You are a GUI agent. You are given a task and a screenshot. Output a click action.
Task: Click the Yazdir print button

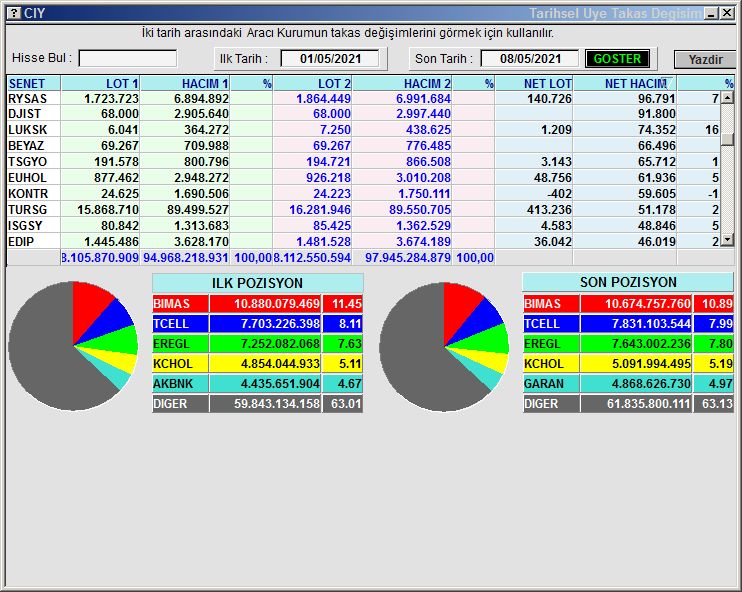coord(705,60)
